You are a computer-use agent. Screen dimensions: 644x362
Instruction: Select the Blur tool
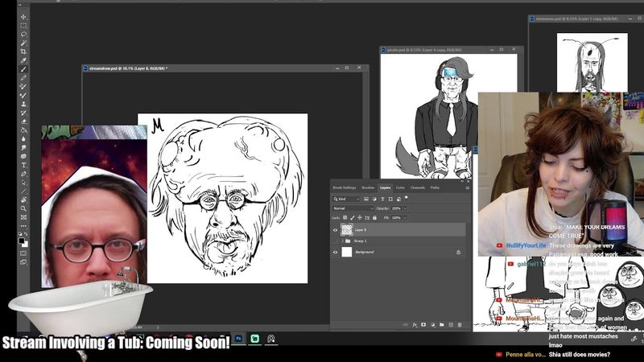tap(23, 138)
